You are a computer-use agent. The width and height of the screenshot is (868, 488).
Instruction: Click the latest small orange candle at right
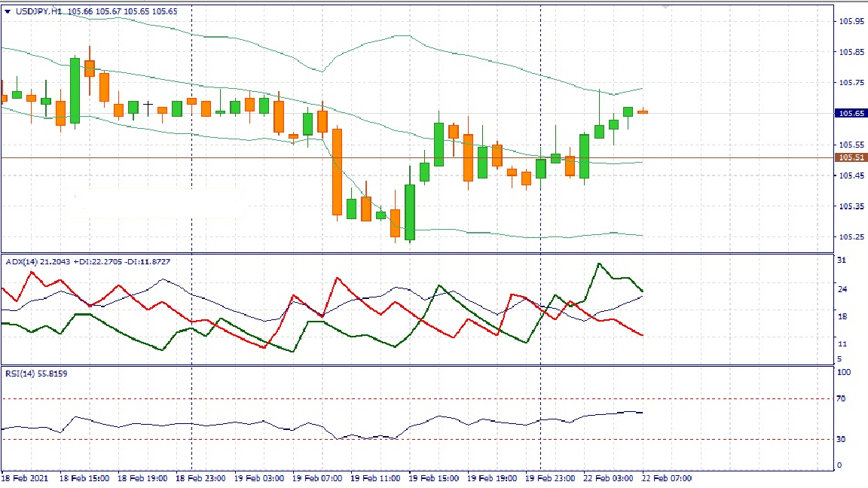pos(643,111)
